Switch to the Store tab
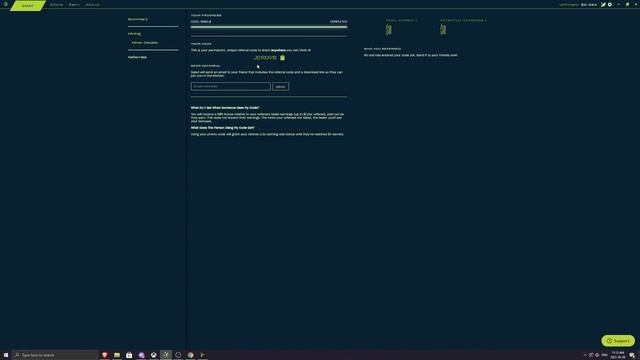Image resolution: width=640 pixels, height=360 pixels. 56,5
